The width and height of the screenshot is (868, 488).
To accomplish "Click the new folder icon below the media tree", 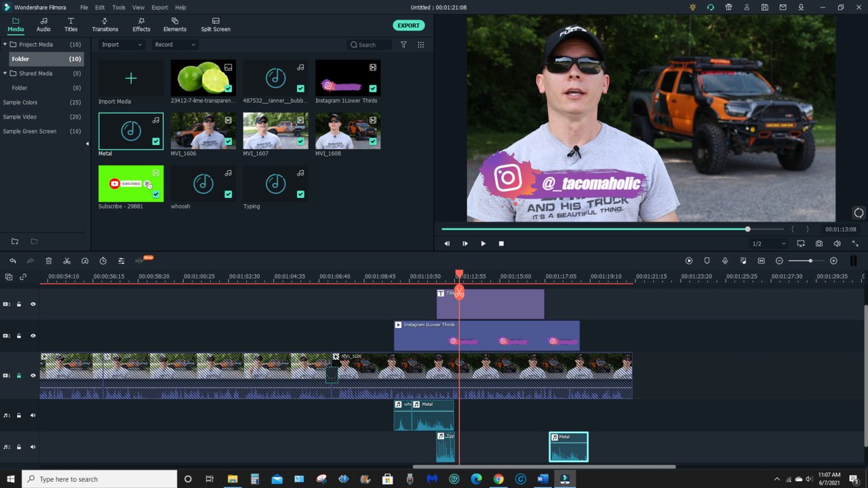I will [15, 241].
